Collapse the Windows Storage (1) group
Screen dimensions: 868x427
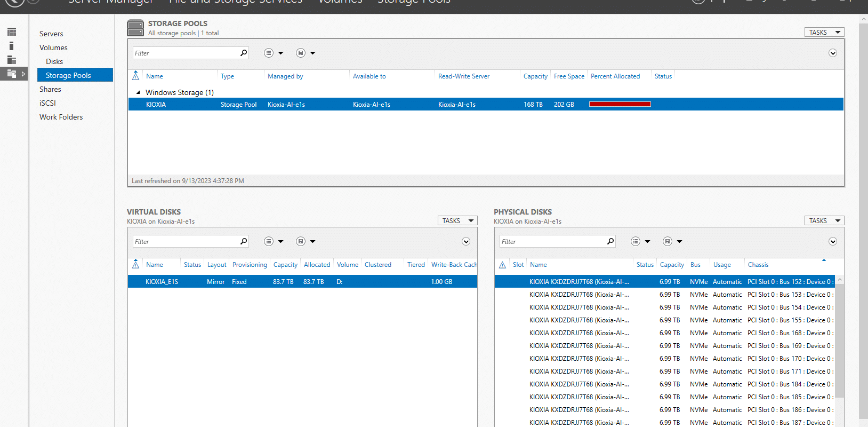(138, 92)
